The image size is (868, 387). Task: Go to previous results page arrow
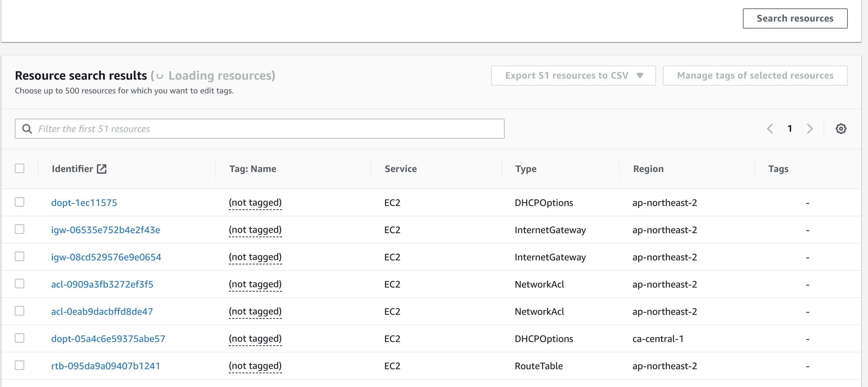(x=770, y=129)
